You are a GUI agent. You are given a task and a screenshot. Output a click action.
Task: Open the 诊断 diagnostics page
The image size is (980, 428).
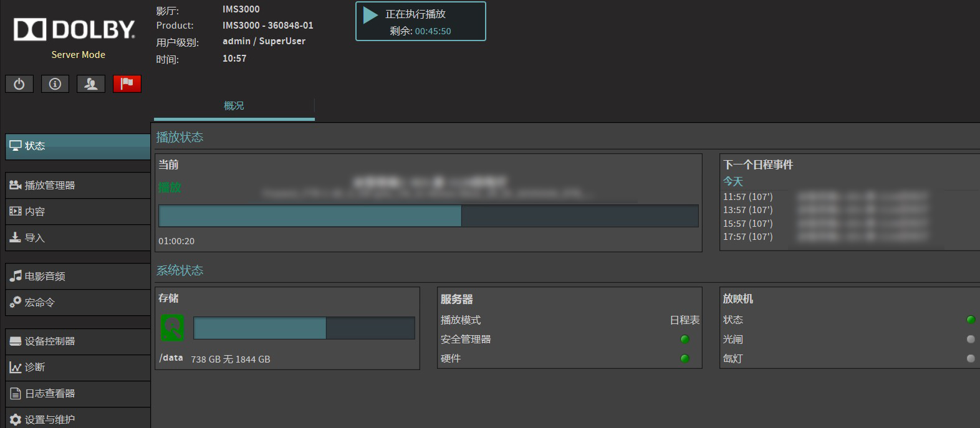pos(77,367)
